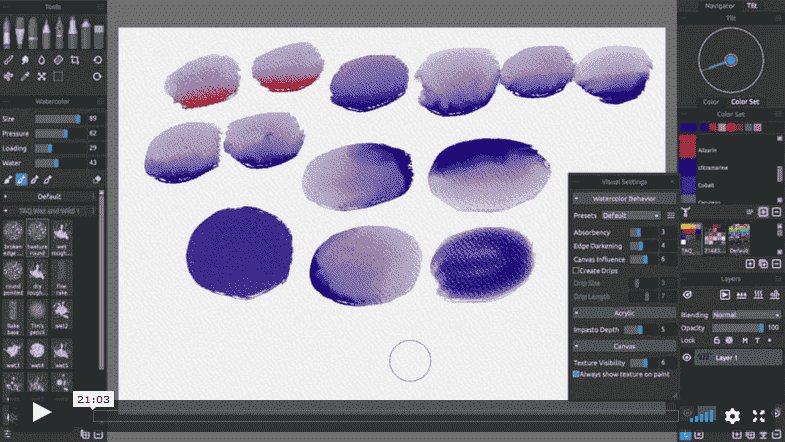Select the Water drop tool
Image resolution: width=785 pixels, height=442 pixels.
(x=41, y=60)
